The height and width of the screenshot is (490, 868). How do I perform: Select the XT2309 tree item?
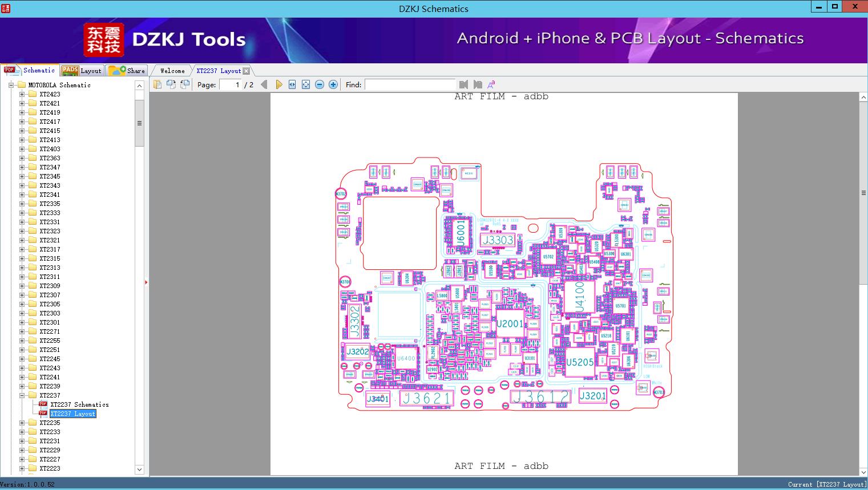pos(50,286)
